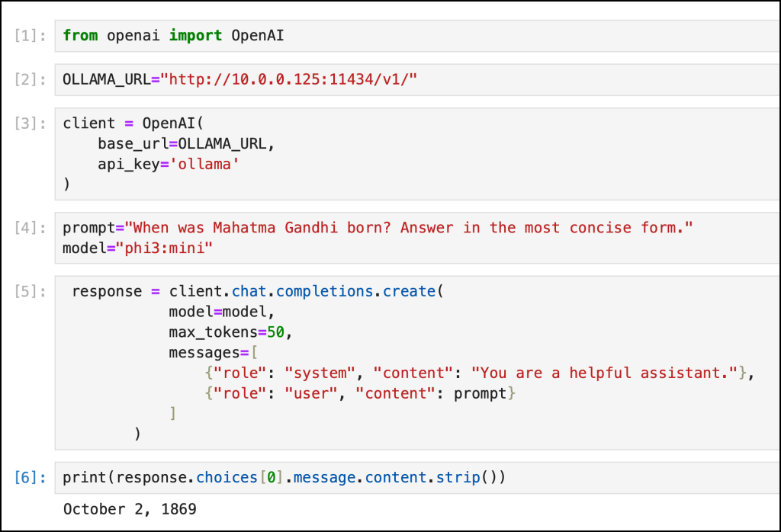
Task: Click the user role message line
Action: click(360, 393)
